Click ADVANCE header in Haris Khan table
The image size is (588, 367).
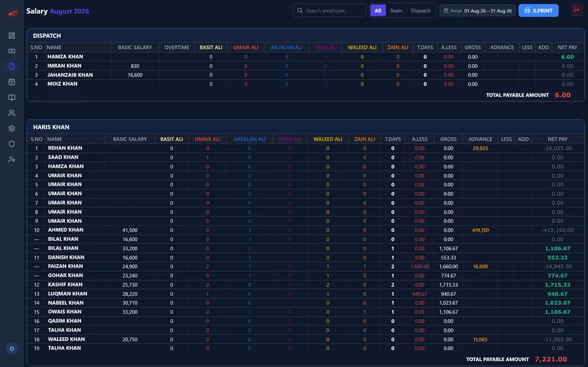480,139
